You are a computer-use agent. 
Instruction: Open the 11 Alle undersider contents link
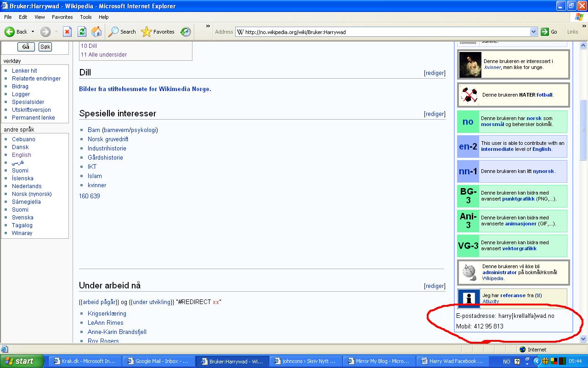tap(104, 55)
